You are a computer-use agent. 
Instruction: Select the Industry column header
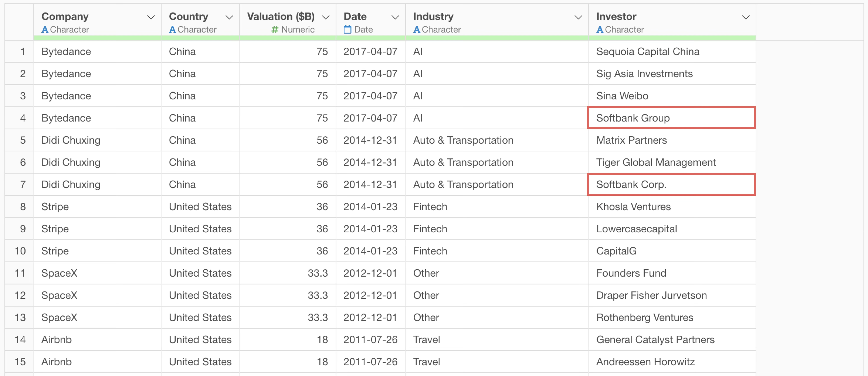point(497,22)
